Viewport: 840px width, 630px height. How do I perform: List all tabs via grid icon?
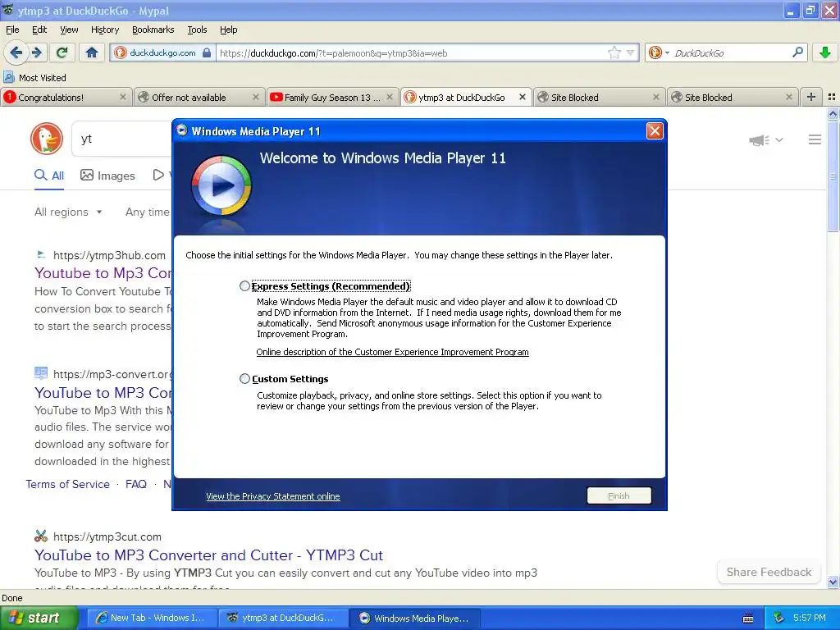tap(832, 97)
